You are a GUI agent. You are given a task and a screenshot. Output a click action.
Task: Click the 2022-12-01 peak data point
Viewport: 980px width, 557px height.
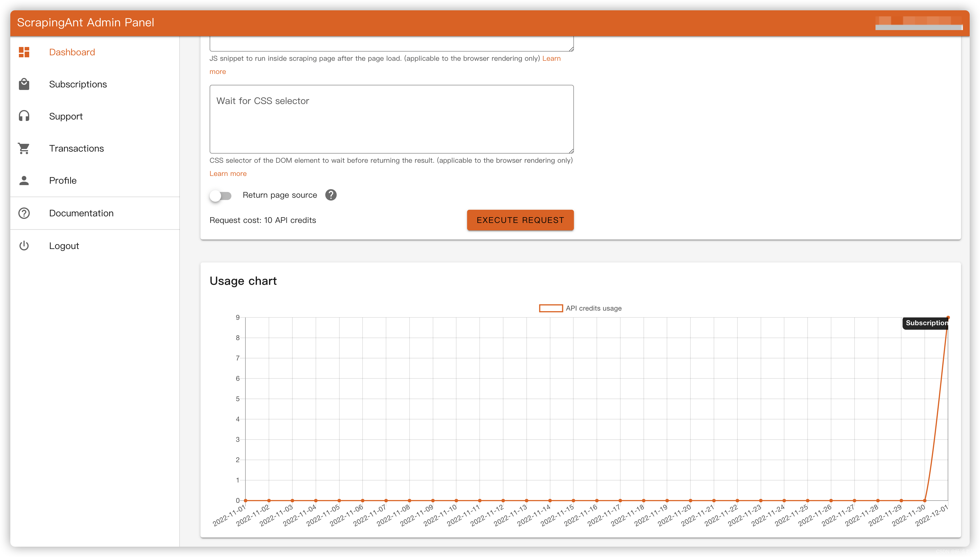pos(948,317)
